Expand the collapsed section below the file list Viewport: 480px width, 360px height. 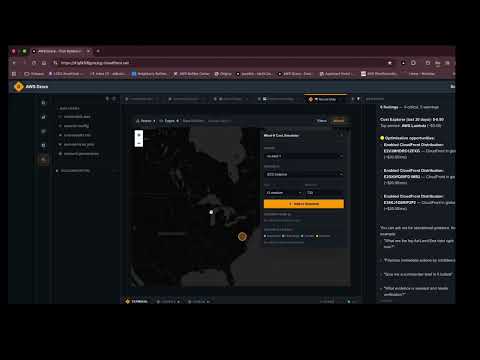[74, 171]
